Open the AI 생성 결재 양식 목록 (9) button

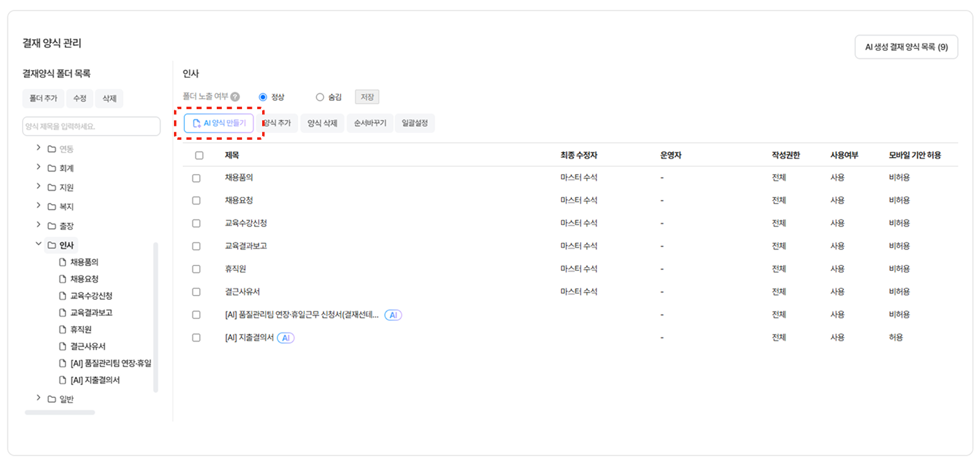coord(907,47)
